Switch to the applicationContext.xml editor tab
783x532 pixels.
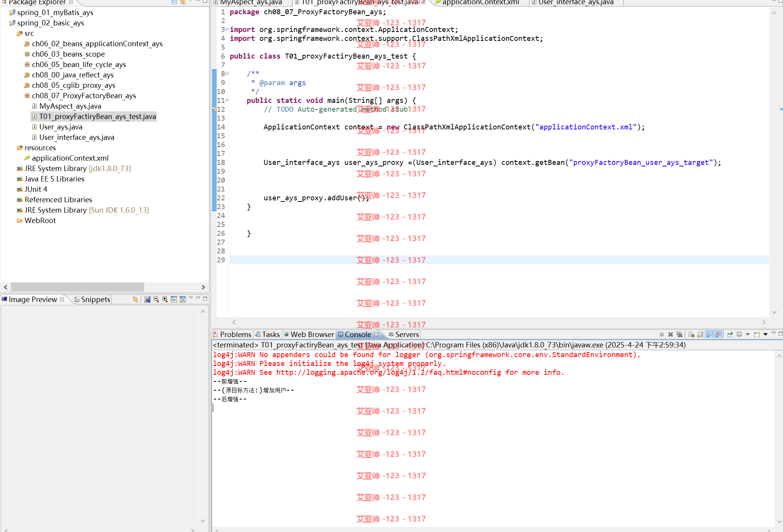[x=481, y=3]
